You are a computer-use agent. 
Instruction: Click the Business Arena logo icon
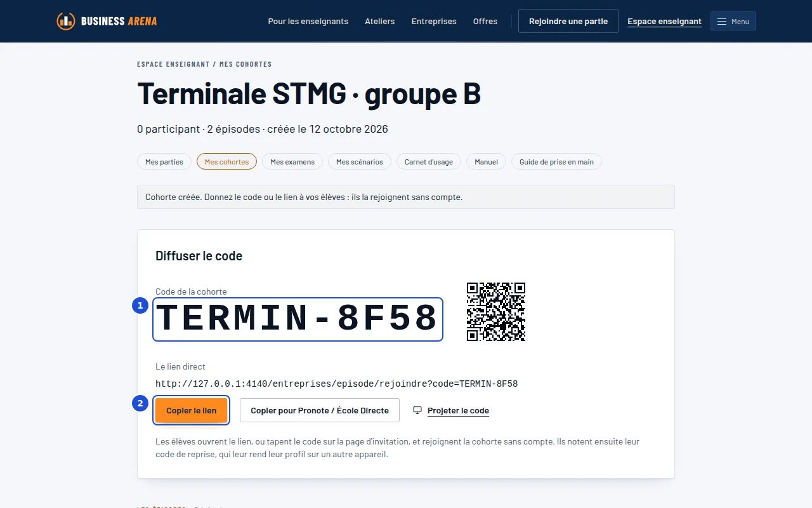[x=66, y=21]
